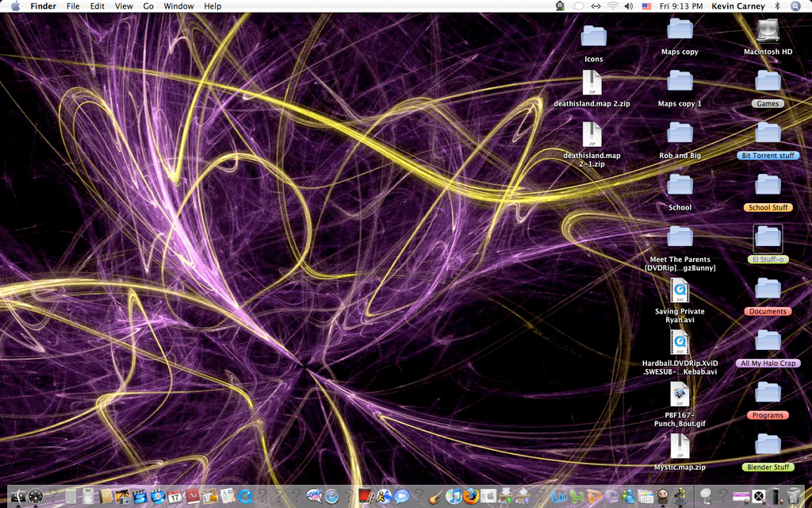Image resolution: width=812 pixels, height=508 pixels.
Task: Select the Maps copy 1 folder
Action: pos(680,82)
